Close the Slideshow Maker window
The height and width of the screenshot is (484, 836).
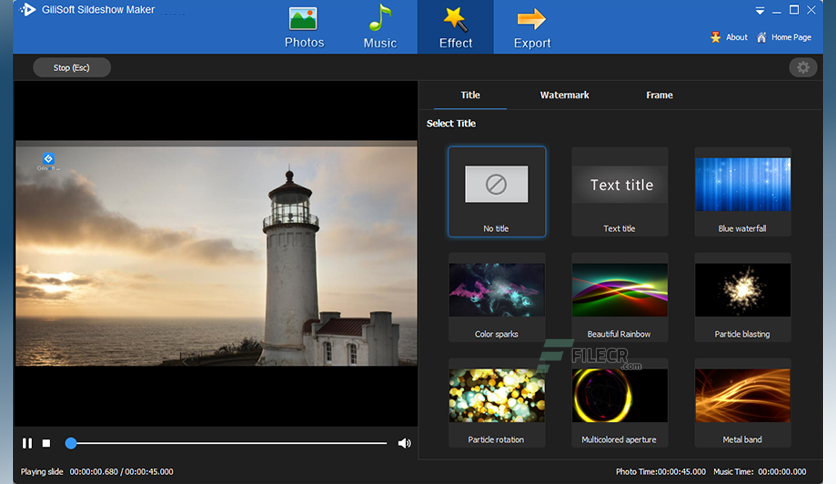pyautogui.click(x=811, y=10)
